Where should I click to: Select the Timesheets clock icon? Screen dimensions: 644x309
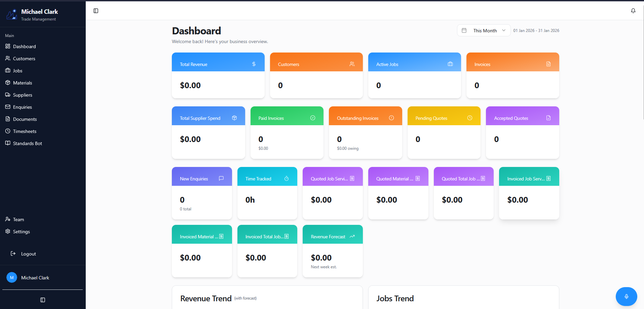point(7,131)
